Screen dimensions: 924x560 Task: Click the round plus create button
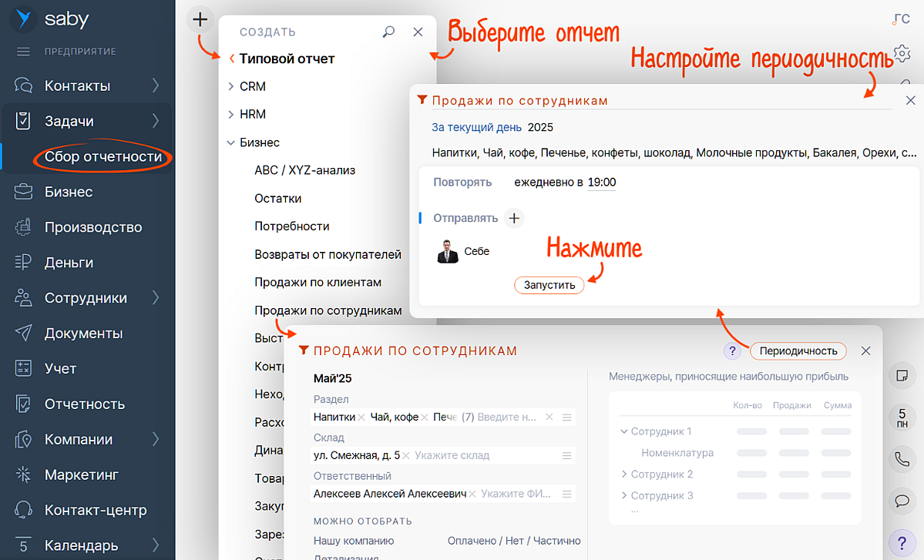pyautogui.click(x=200, y=19)
